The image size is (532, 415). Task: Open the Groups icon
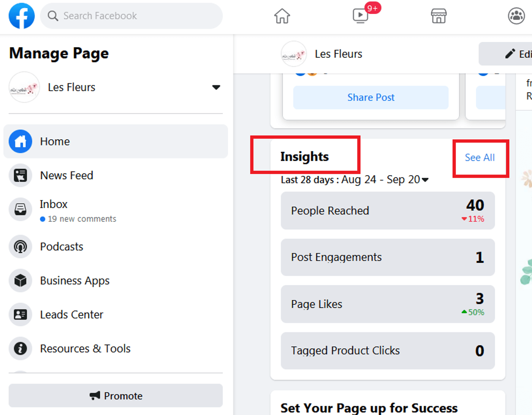516,16
